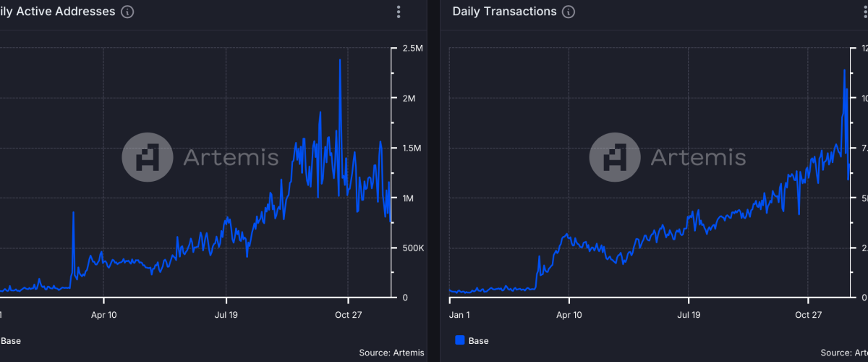
Task: Click the 2.5M y-axis label
Action: click(412, 49)
